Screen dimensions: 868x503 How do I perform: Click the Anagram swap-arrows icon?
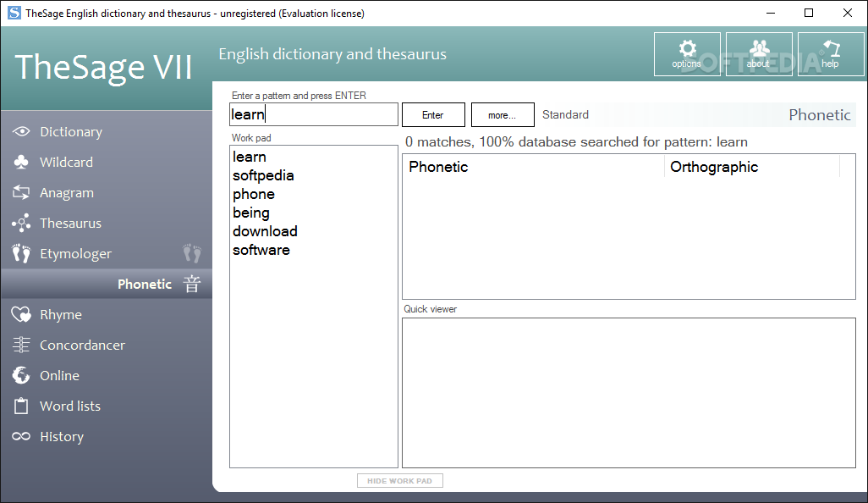(x=21, y=193)
